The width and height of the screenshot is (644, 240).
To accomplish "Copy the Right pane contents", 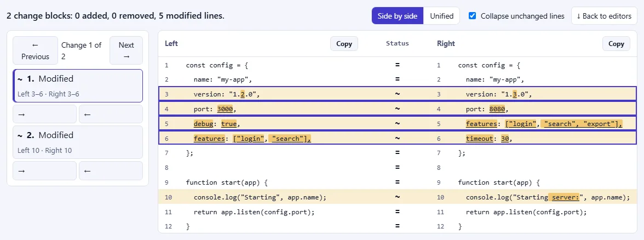I will [616, 44].
